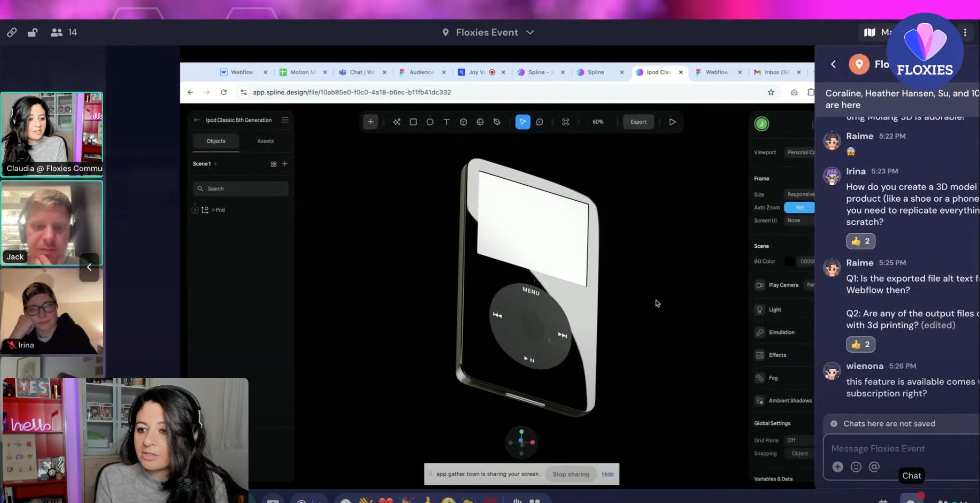Open the scene grid view icon
Screen dimensions: 980x503
click(274, 164)
